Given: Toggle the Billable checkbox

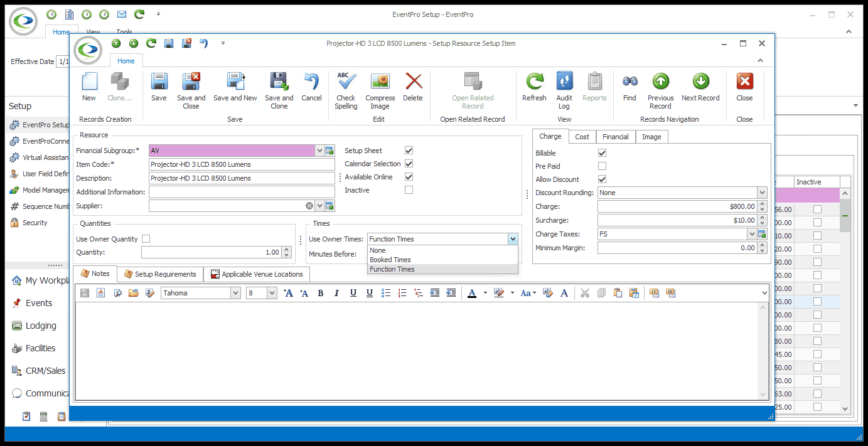Looking at the screenshot, I should click(x=602, y=153).
